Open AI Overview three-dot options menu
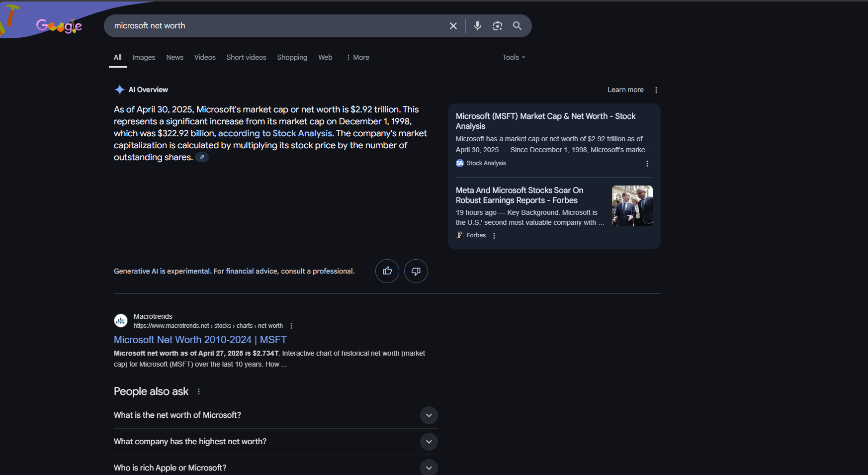 (x=656, y=90)
